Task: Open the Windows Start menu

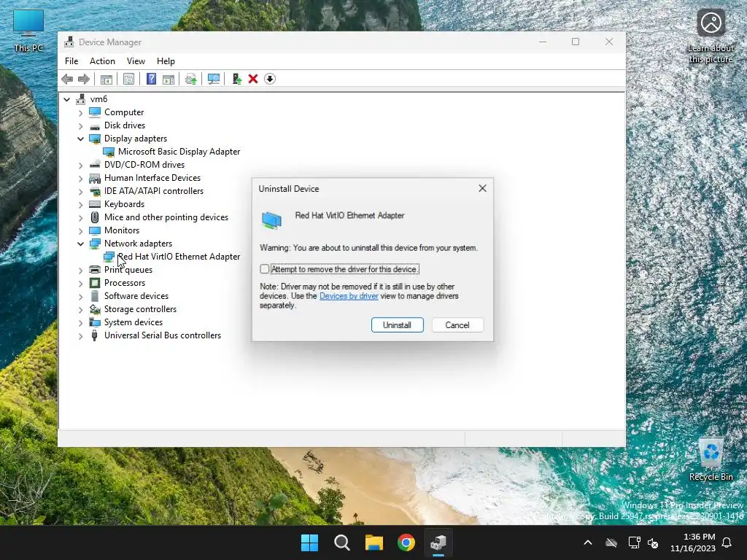Action: 309,542
